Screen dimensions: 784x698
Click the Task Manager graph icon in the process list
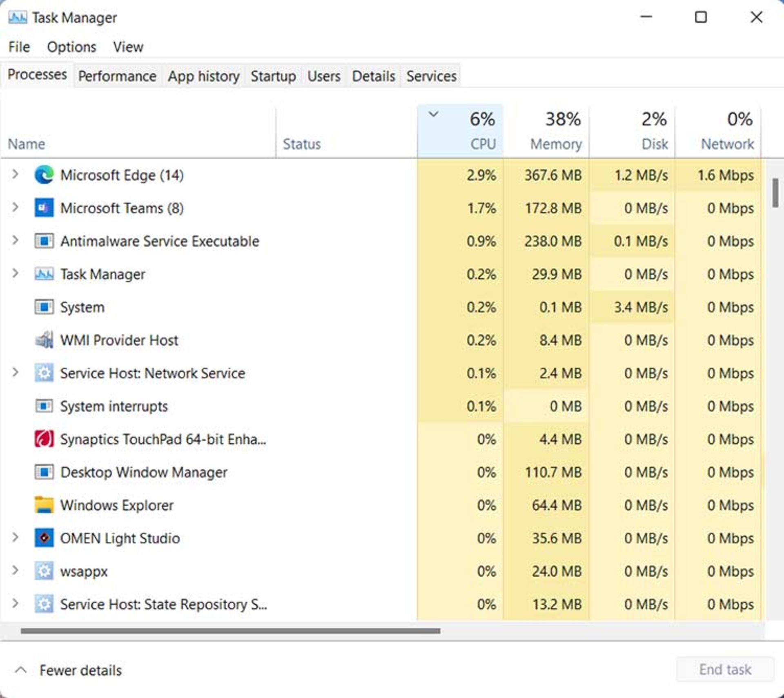point(44,274)
